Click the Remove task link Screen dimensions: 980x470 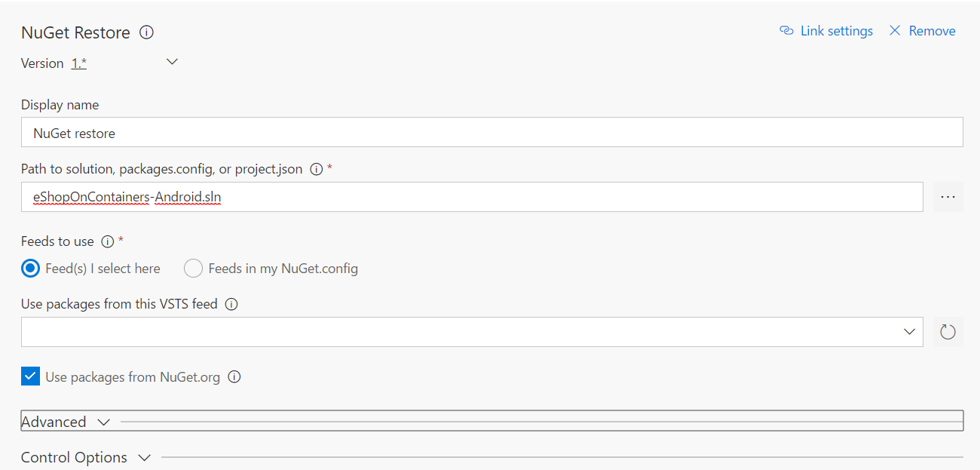932,31
